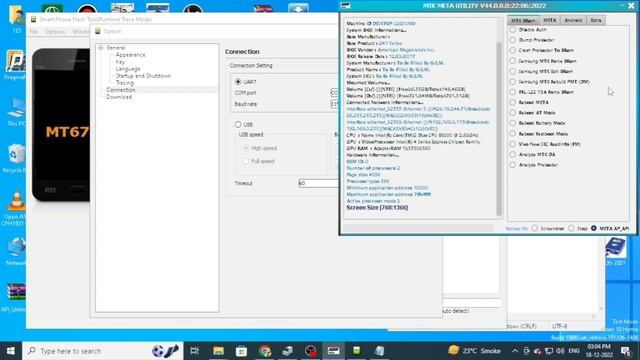Select Key in options tree

120,62
